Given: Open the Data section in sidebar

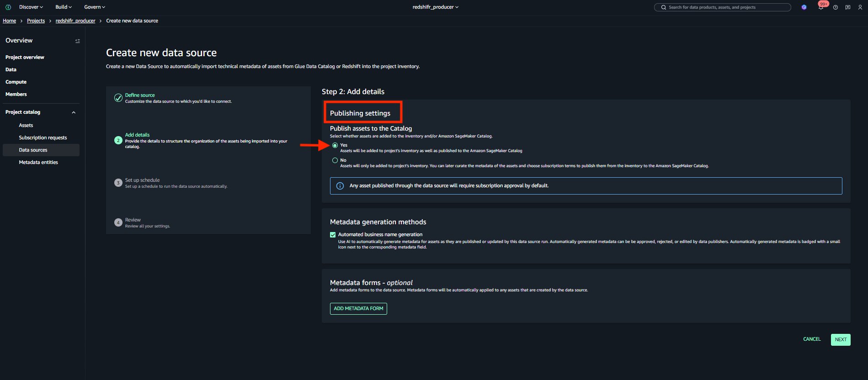Looking at the screenshot, I should pyautogui.click(x=11, y=70).
